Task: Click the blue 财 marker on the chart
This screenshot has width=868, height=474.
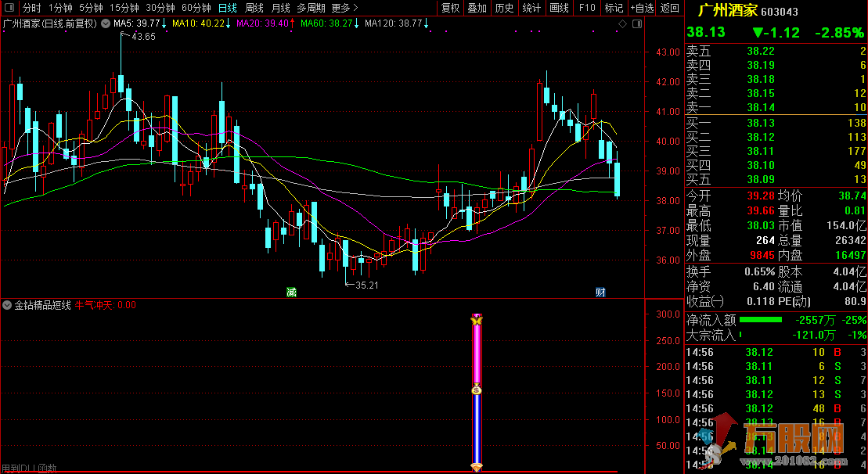Action: [600, 293]
